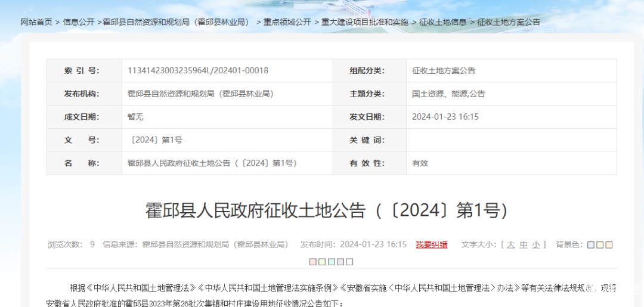Click the 关键词 label cell
Viewport: 644px width, 307px height.
click(x=370, y=140)
